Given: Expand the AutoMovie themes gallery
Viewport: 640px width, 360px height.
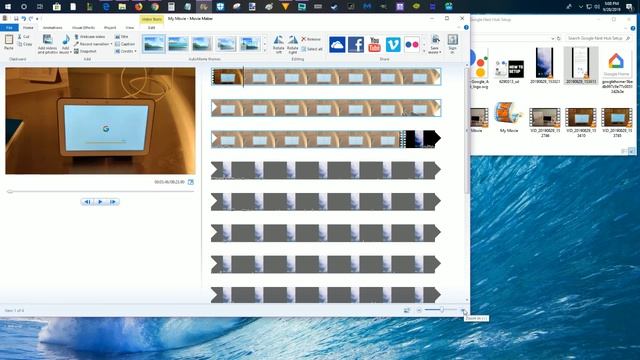Looking at the screenshot, I should tap(264, 51).
